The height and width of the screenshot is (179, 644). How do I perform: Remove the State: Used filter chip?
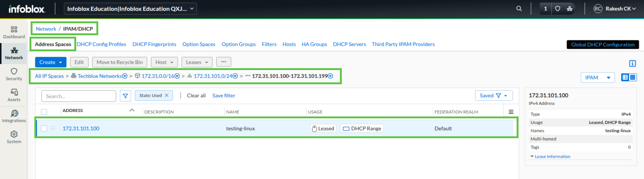coord(167,95)
